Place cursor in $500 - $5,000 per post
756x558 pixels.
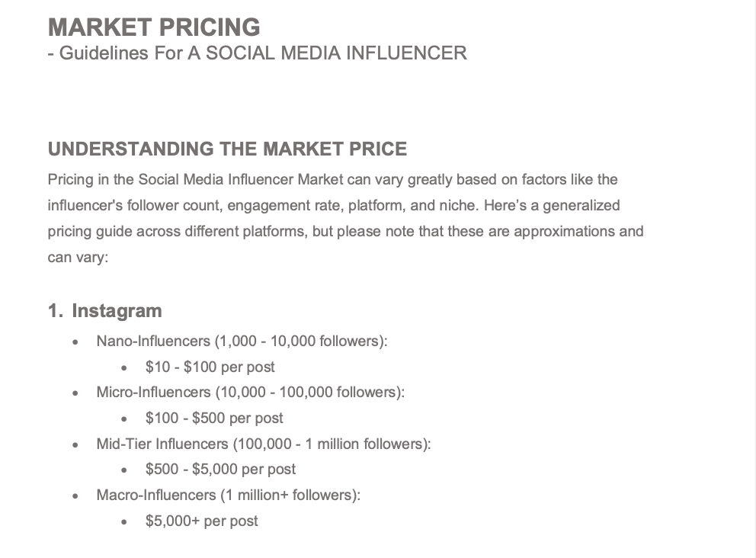pyautogui.click(x=220, y=470)
